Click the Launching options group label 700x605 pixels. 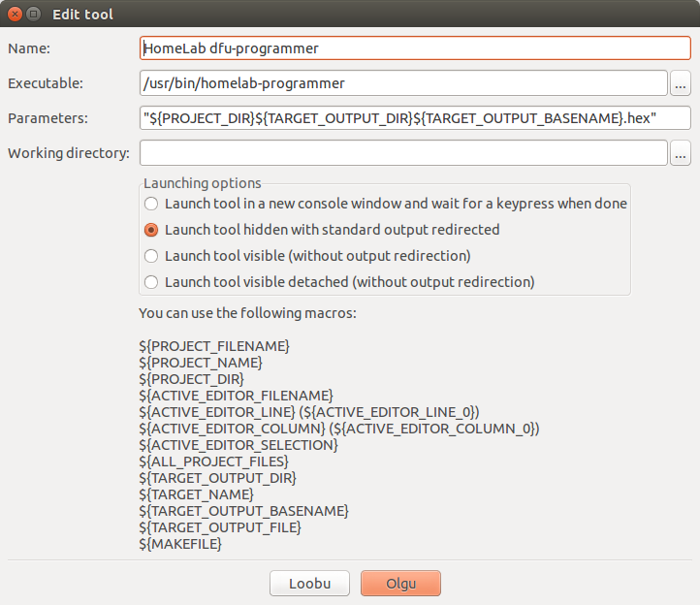(x=203, y=183)
